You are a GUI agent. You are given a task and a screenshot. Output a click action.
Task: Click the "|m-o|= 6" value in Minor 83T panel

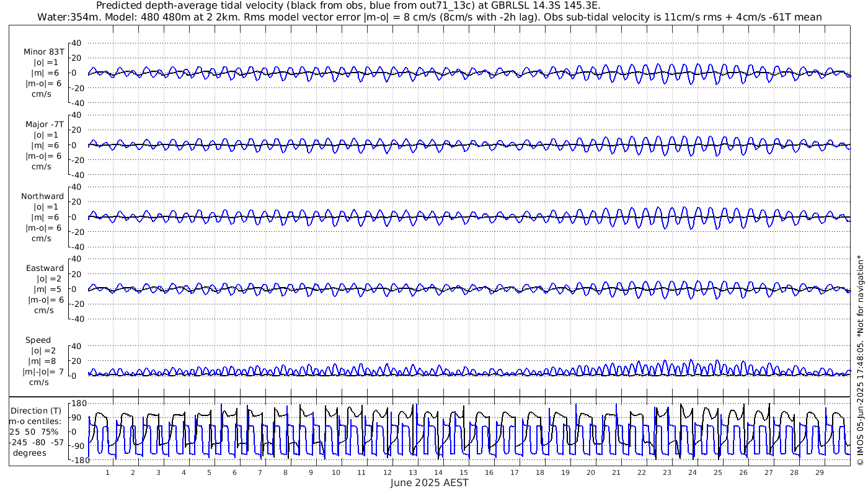pos(43,84)
